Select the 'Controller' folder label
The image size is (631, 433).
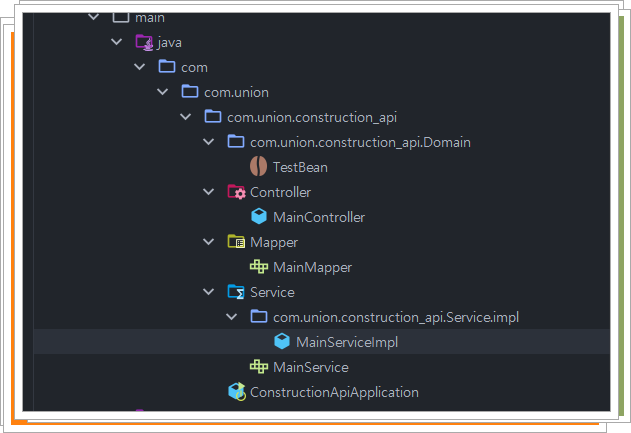point(280,192)
